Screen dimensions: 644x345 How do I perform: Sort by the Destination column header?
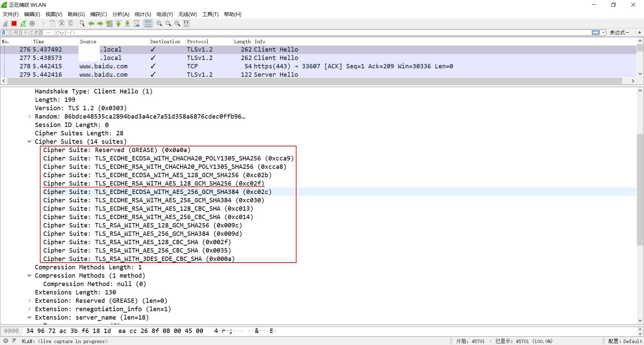coord(167,42)
